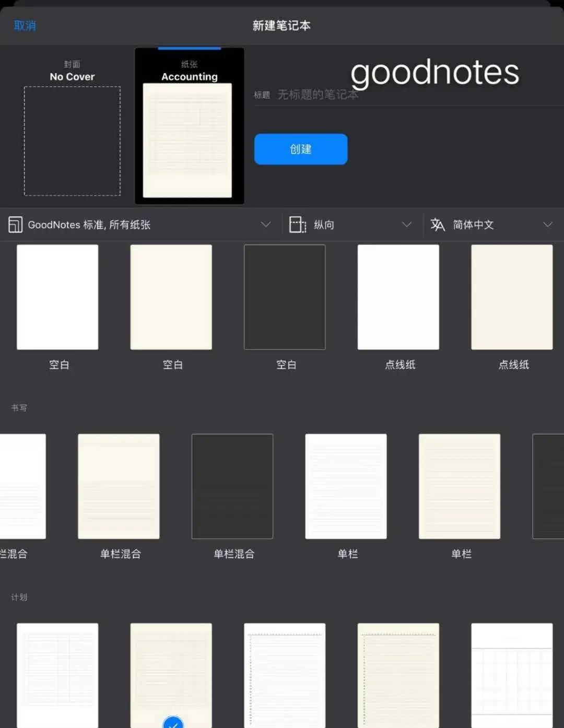
Task: Click the 新建笔记本 dialog title
Action: tap(281, 26)
